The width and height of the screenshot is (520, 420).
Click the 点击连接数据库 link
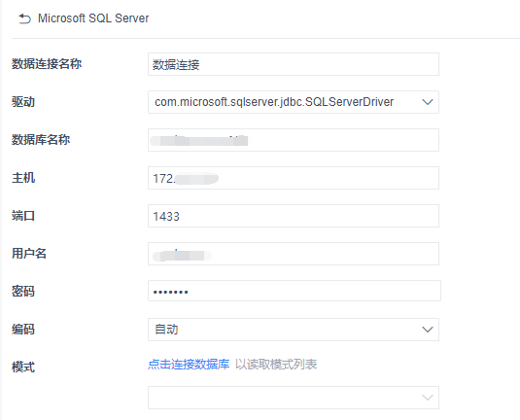(189, 365)
